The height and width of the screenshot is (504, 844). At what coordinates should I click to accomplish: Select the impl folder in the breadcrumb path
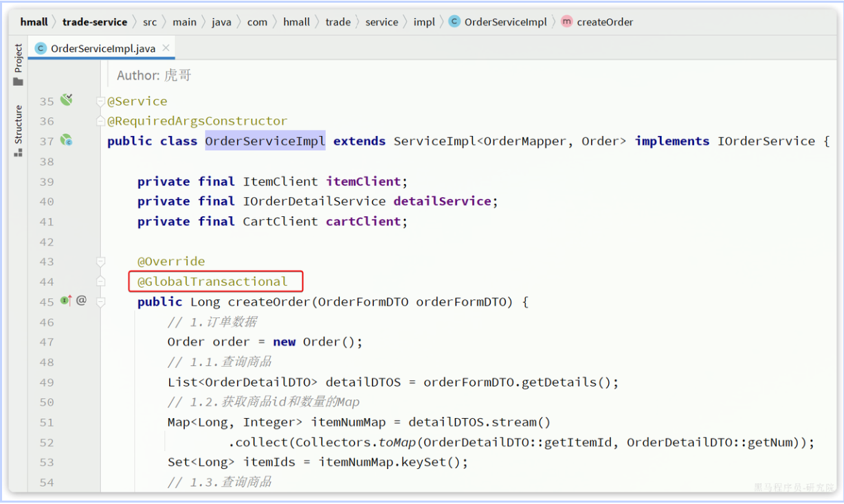(424, 22)
